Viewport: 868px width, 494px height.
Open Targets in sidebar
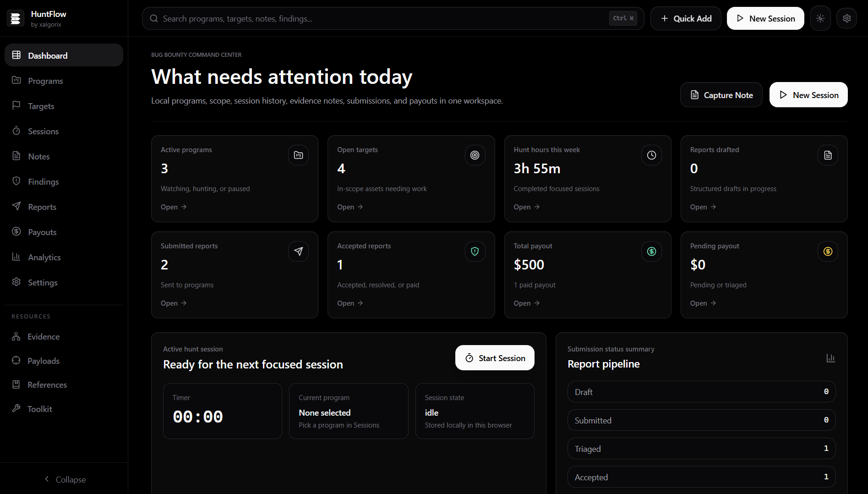coord(64,106)
